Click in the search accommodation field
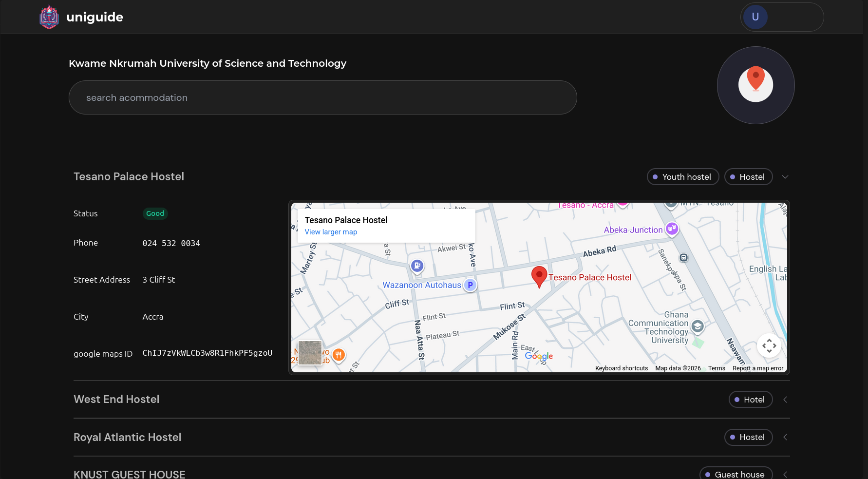 pos(322,97)
